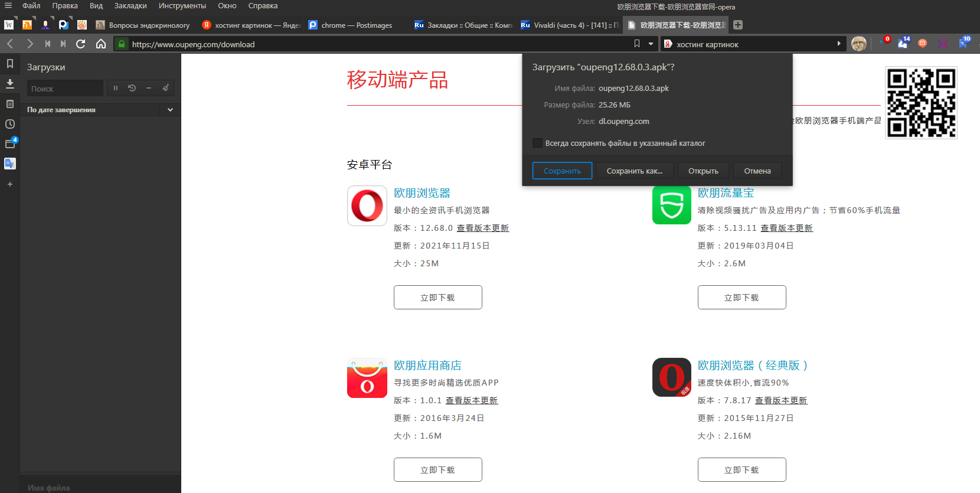The width and height of the screenshot is (980, 493).
Task: Open the Notes panel in sidebar
Action: click(x=10, y=104)
